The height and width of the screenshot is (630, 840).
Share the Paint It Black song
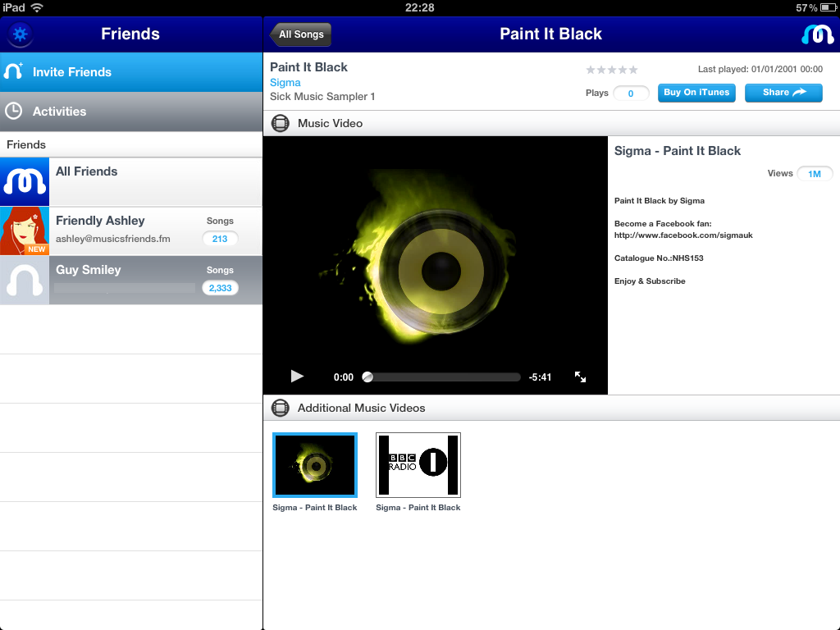[783, 93]
